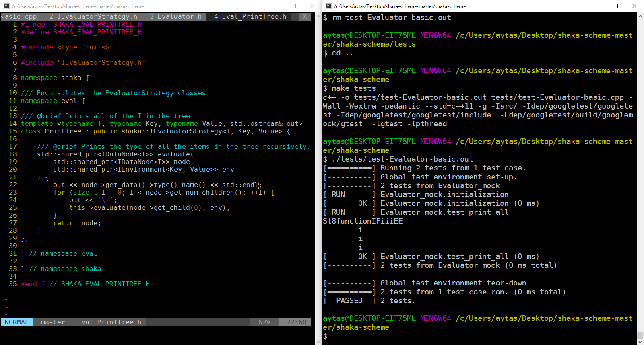The height and width of the screenshot is (345, 644).
Task: Select the Eval_PrintTree.h vim tab
Action: (250, 16)
